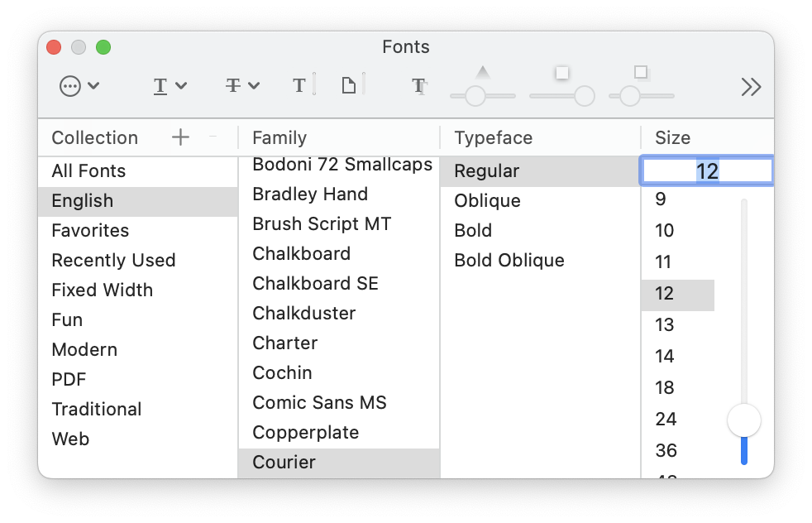The image size is (812, 523).
Task: Adjust the shadow blur slider
Action: tap(562, 96)
